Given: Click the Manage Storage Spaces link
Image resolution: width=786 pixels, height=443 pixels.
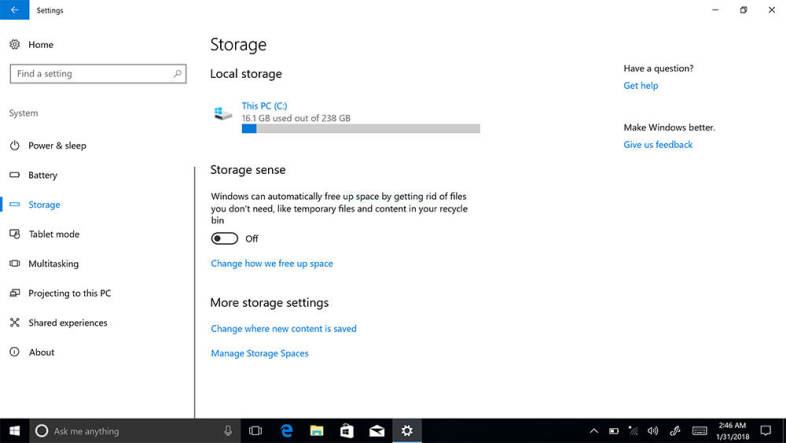Looking at the screenshot, I should [x=259, y=353].
